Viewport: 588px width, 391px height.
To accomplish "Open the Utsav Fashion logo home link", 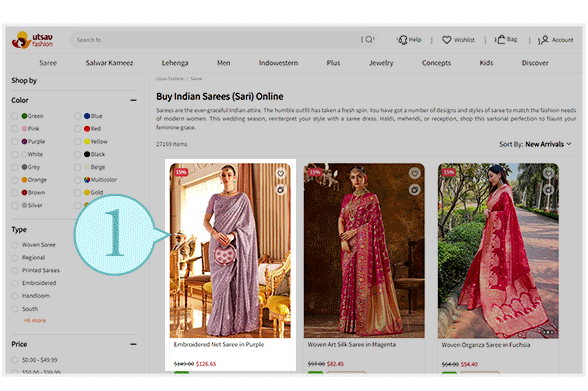I will pos(33,40).
